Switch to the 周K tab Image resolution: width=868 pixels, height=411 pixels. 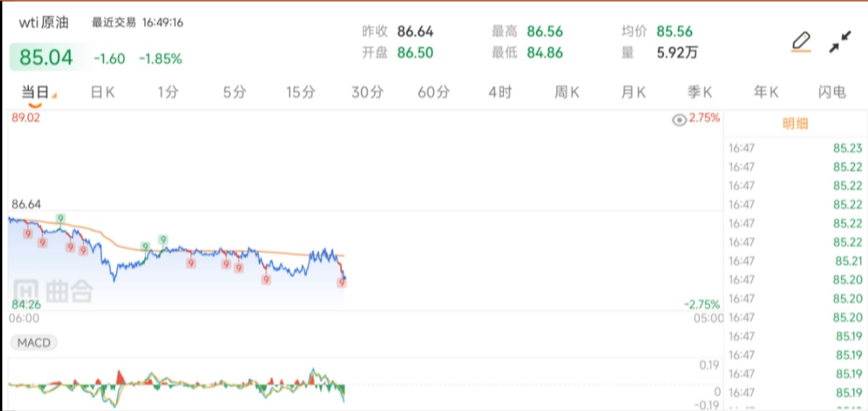coord(567,92)
